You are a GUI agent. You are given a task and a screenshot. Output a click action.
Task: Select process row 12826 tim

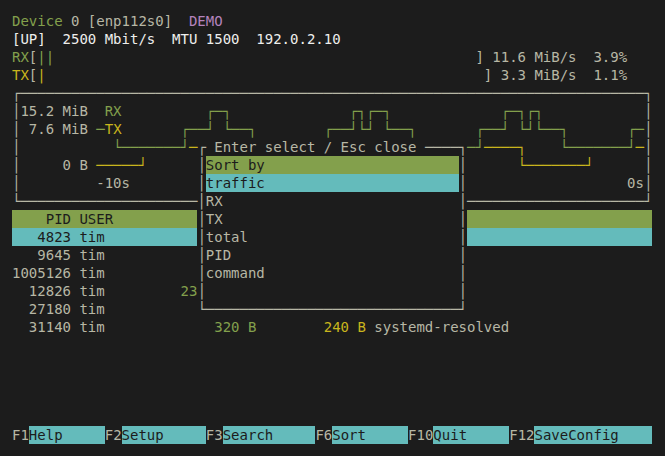coord(104,291)
